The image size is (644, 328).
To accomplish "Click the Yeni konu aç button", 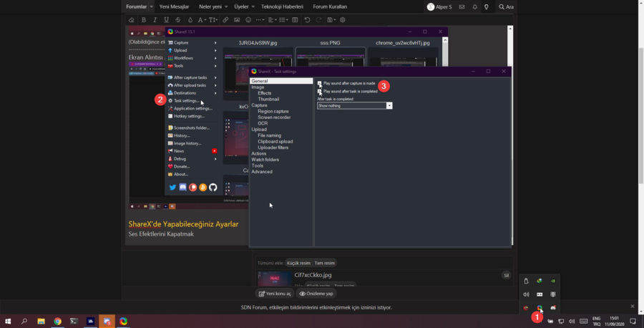I will click(x=275, y=294).
